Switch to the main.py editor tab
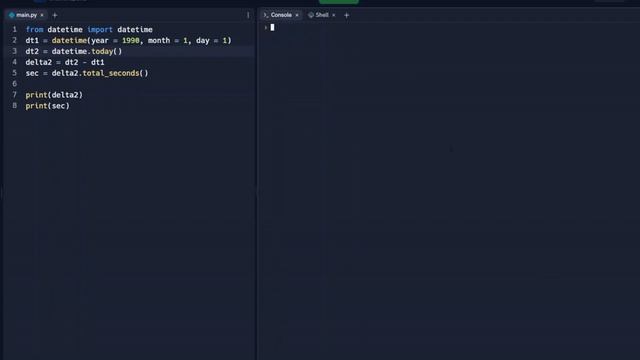 click(x=26, y=15)
